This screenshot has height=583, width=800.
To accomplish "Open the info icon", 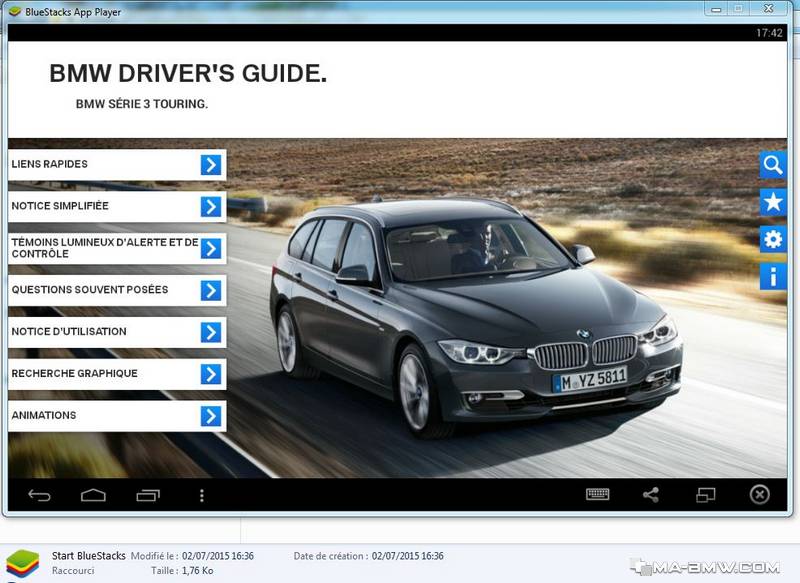I will click(x=772, y=276).
